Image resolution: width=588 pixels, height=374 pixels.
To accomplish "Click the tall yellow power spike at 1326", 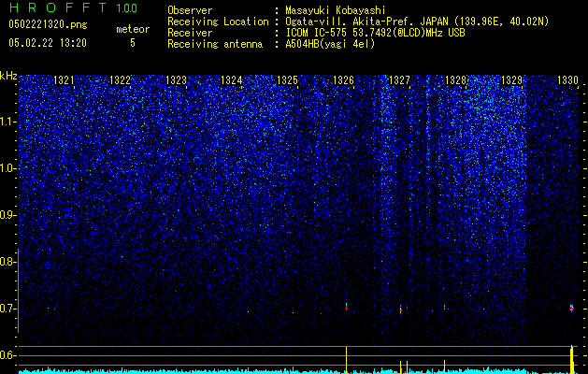I will [346, 360].
